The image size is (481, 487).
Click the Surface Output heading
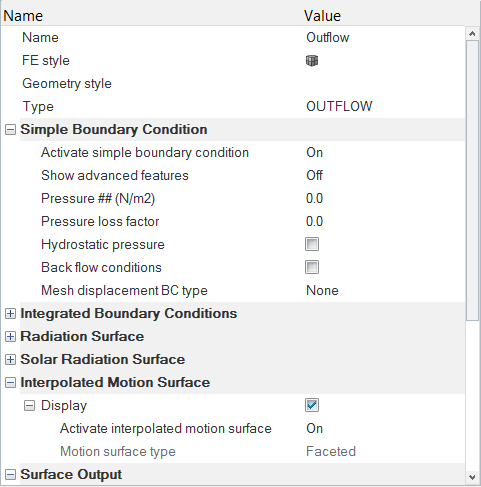pyautogui.click(x=71, y=475)
